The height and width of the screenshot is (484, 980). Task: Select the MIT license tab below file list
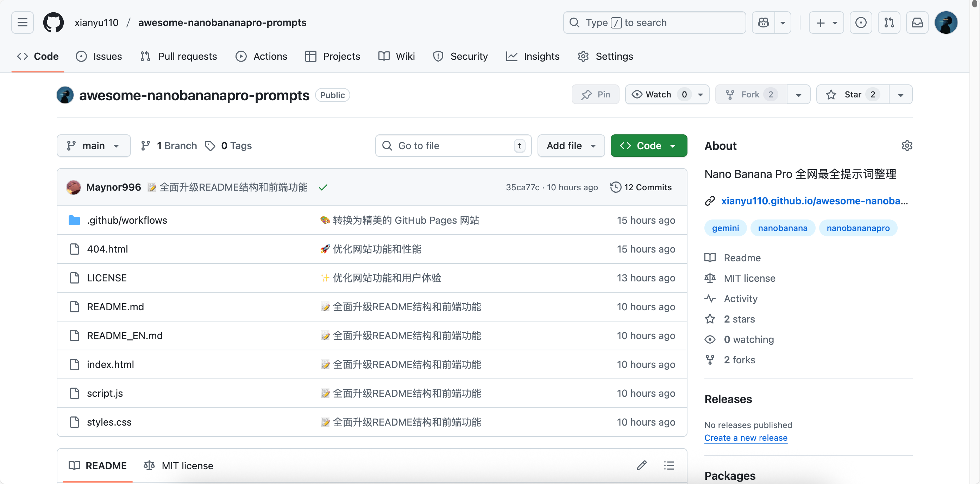point(178,465)
